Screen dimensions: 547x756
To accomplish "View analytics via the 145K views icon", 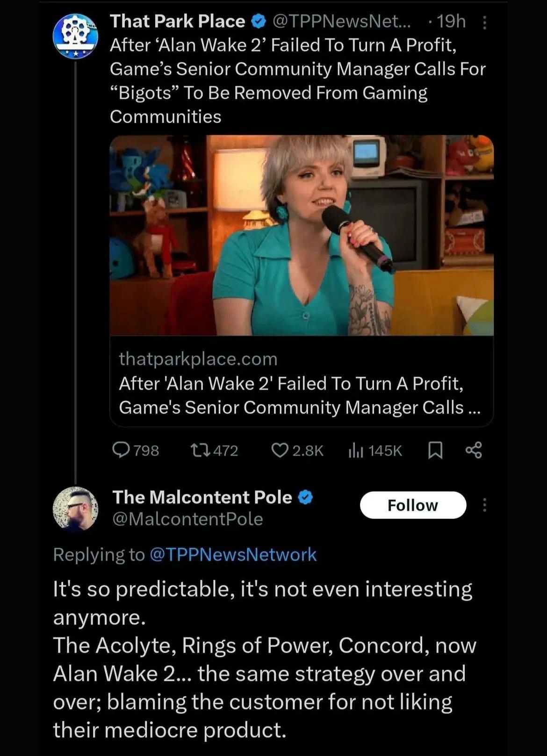I will click(x=356, y=450).
